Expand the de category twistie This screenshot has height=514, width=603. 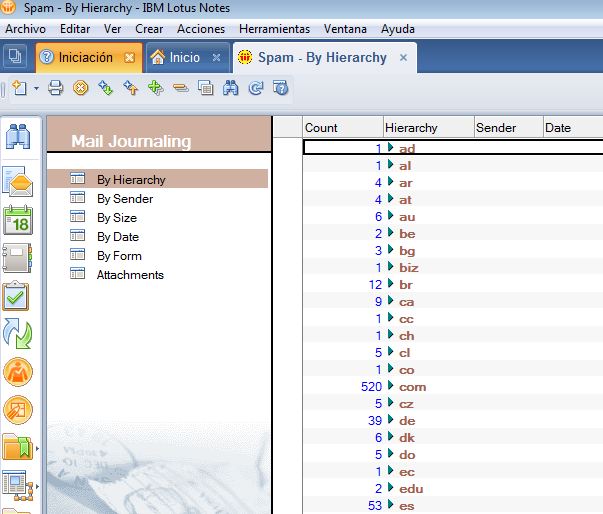click(391, 419)
